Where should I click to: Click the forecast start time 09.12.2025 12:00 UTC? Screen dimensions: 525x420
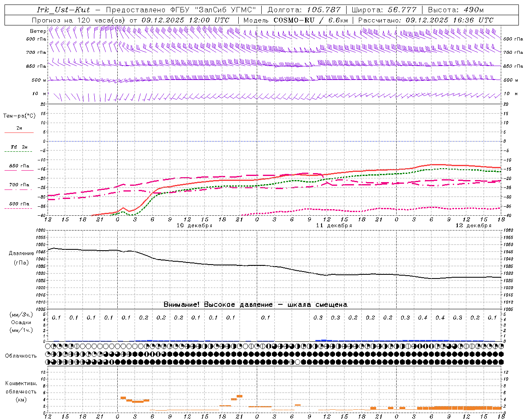click(x=185, y=20)
